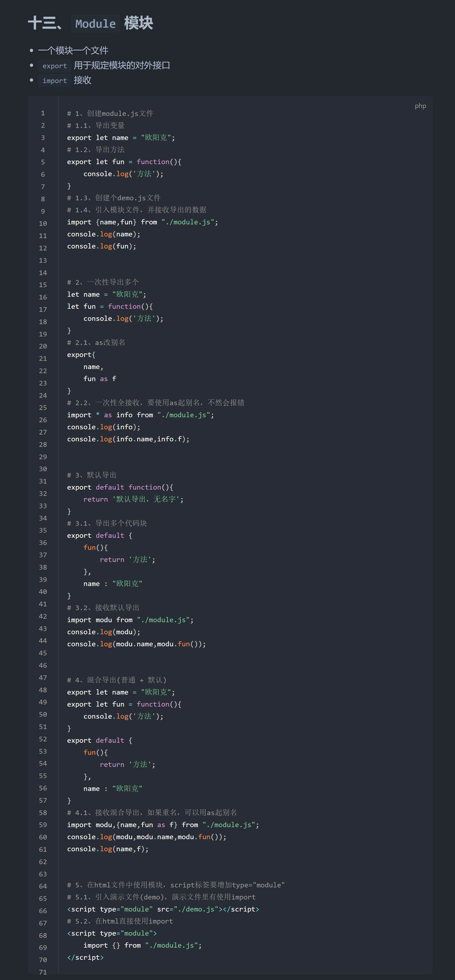The height and width of the screenshot is (980, 455).
Task: Click the code 'export default function(){'
Action: (120, 487)
